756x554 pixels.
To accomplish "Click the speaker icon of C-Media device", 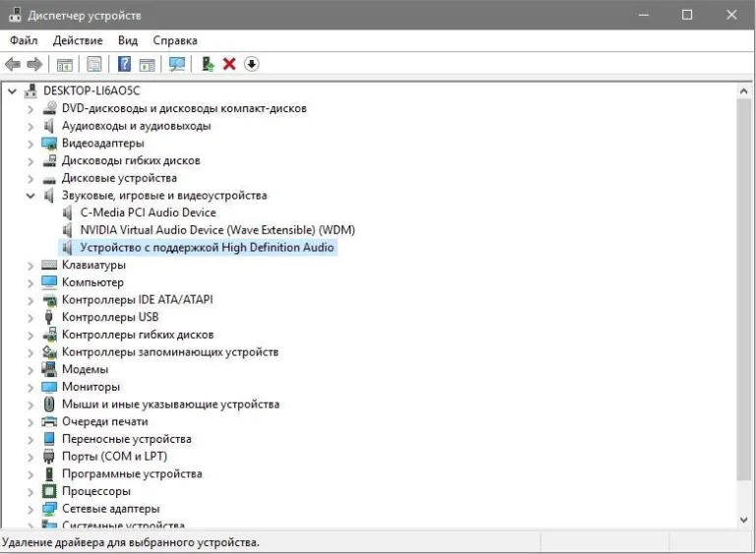I will click(x=68, y=213).
